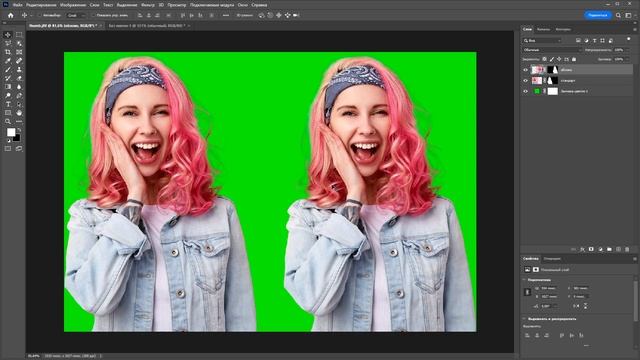Click the background black color swatch

pos(16,138)
